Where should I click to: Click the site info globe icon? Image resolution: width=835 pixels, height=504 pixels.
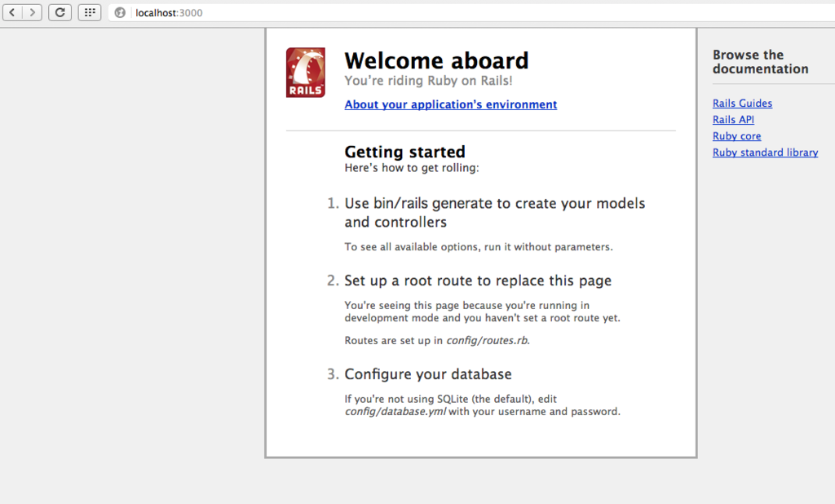pos(121,13)
